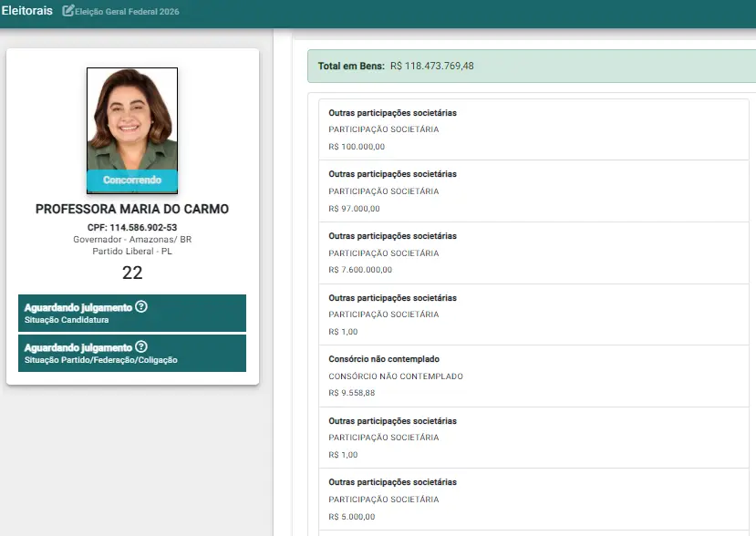
Task: Click the asset value R$ 97.000,00
Action: coord(355,209)
